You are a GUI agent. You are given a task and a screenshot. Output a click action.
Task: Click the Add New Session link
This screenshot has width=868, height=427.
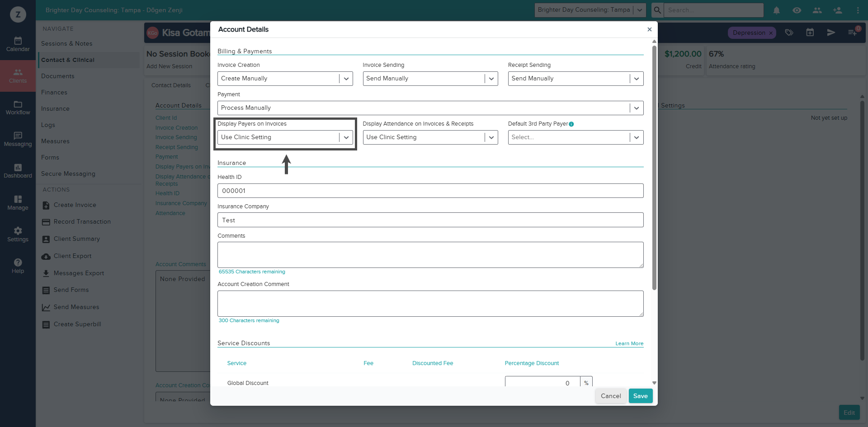(169, 66)
